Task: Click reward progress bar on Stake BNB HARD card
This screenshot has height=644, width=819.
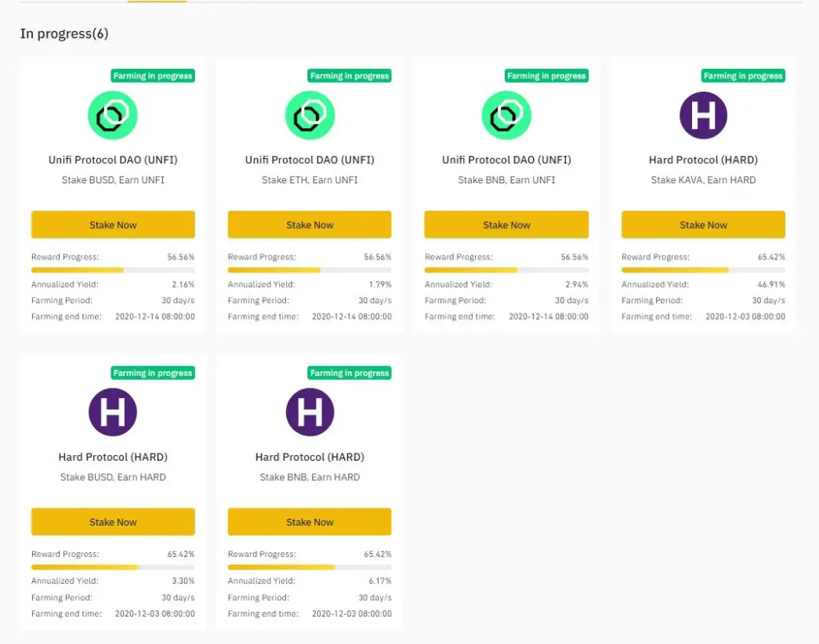Action: 310,567
